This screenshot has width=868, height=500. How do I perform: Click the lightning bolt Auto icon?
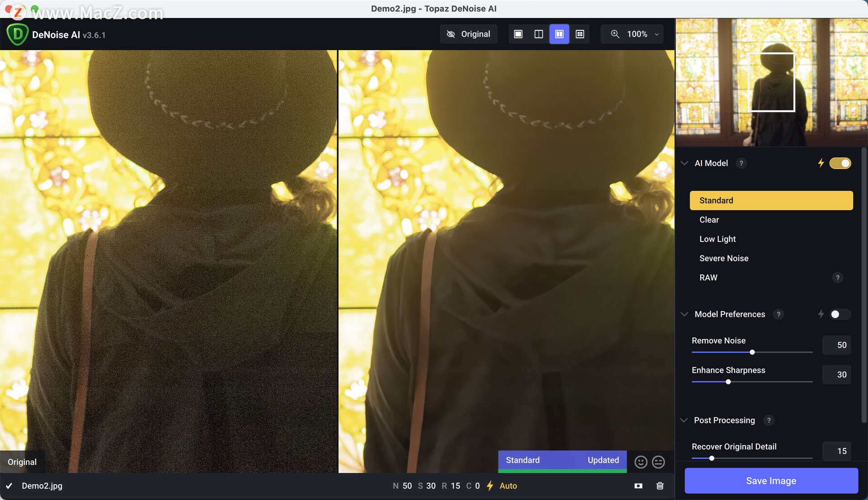pyautogui.click(x=488, y=485)
